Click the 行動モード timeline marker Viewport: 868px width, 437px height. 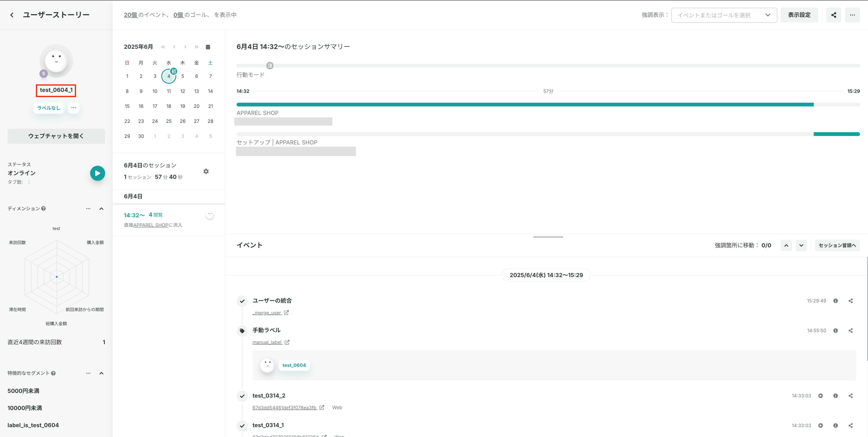[269, 66]
